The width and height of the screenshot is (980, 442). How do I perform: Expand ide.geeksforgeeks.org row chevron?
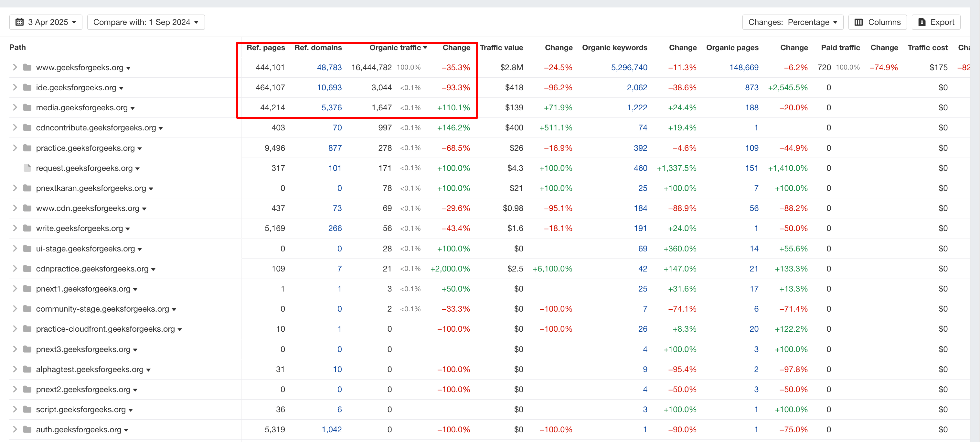pyautogui.click(x=15, y=88)
